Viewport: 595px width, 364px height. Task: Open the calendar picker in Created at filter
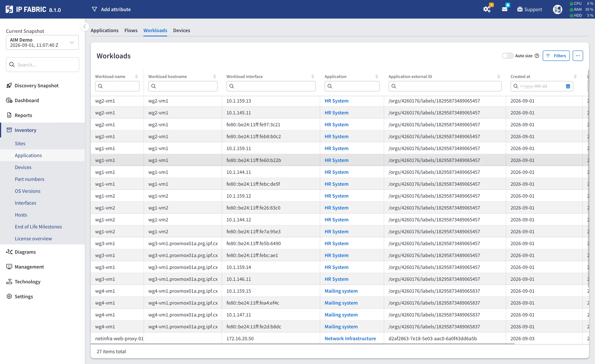pyautogui.click(x=568, y=86)
